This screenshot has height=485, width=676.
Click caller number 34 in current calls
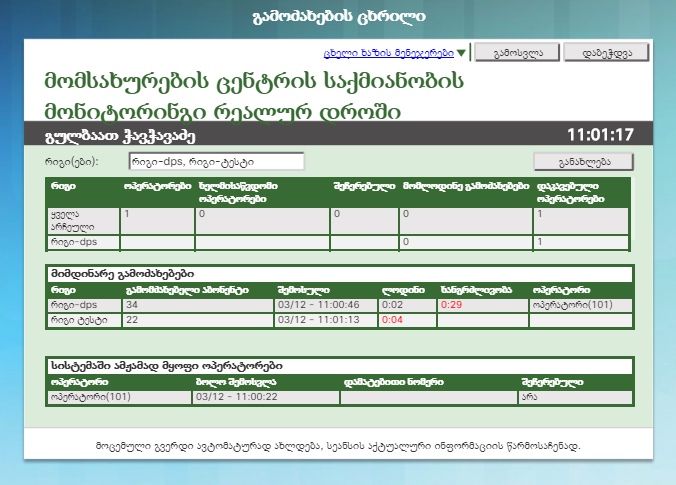[131, 304]
